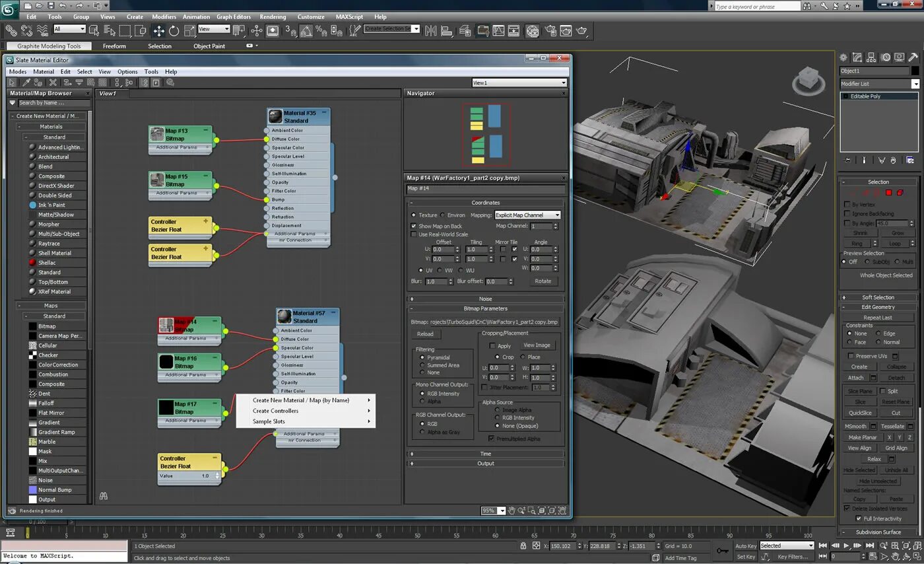This screenshot has width=924, height=564.
Task: Select the Summed Area filtering option
Action: 422,365
